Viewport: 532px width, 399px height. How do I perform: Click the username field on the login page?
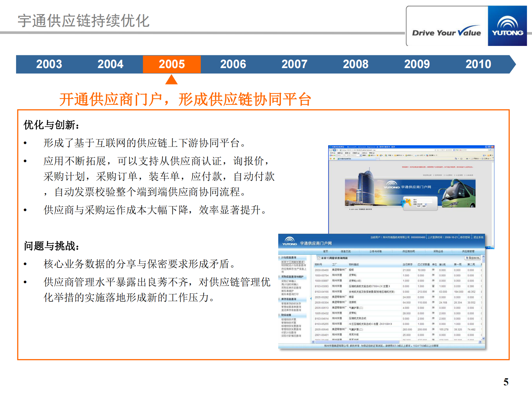pyautogui.click(x=424, y=200)
